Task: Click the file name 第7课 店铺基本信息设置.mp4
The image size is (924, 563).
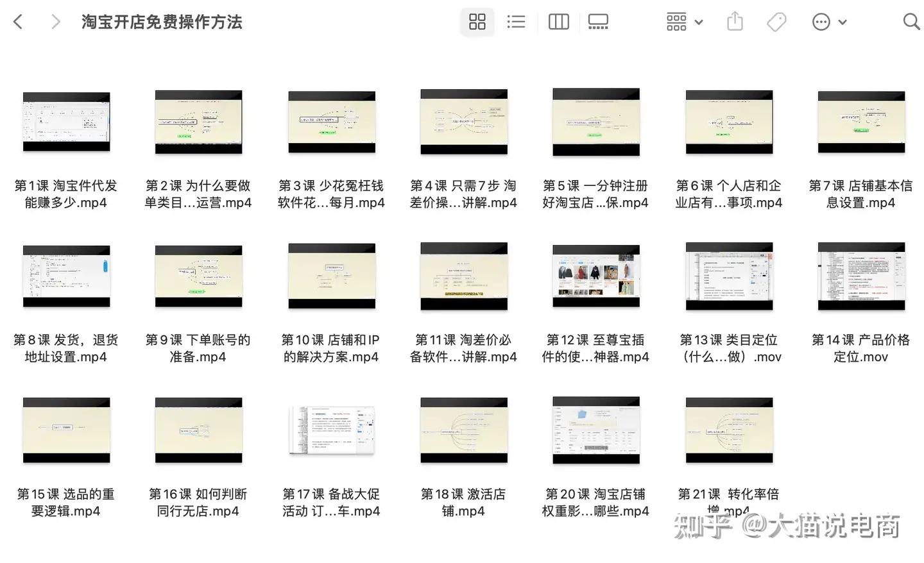Action: pos(861,194)
